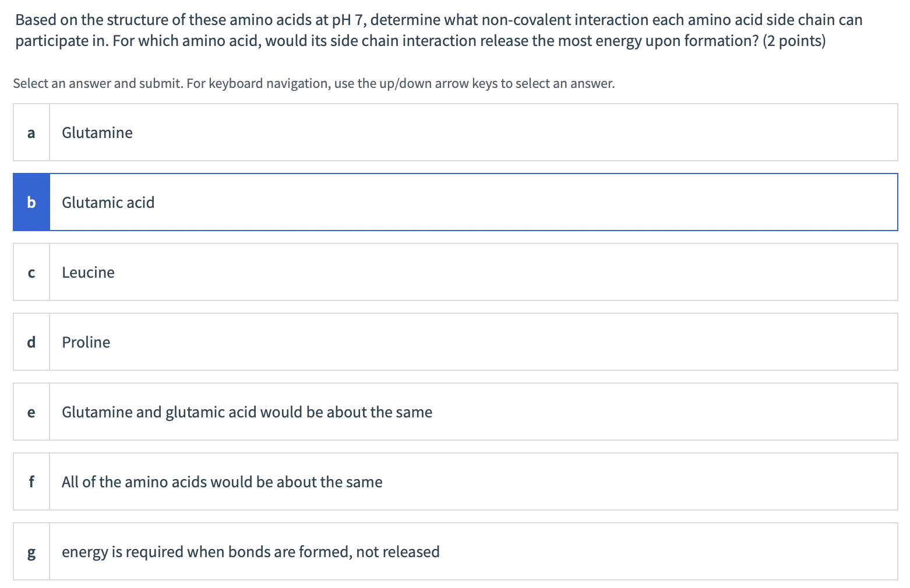The image size is (910, 588).
Task: Click the letter 'e' label box
Action: click(x=31, y=412)
